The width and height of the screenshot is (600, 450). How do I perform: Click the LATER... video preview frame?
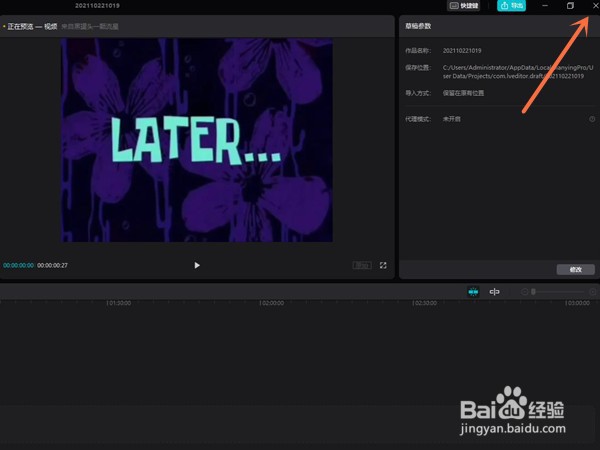[x=197, y=140]
